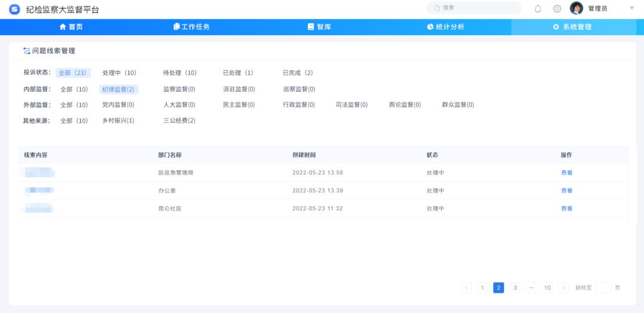Go to next page arrow

pyautogui.click(x=563, y=287)
